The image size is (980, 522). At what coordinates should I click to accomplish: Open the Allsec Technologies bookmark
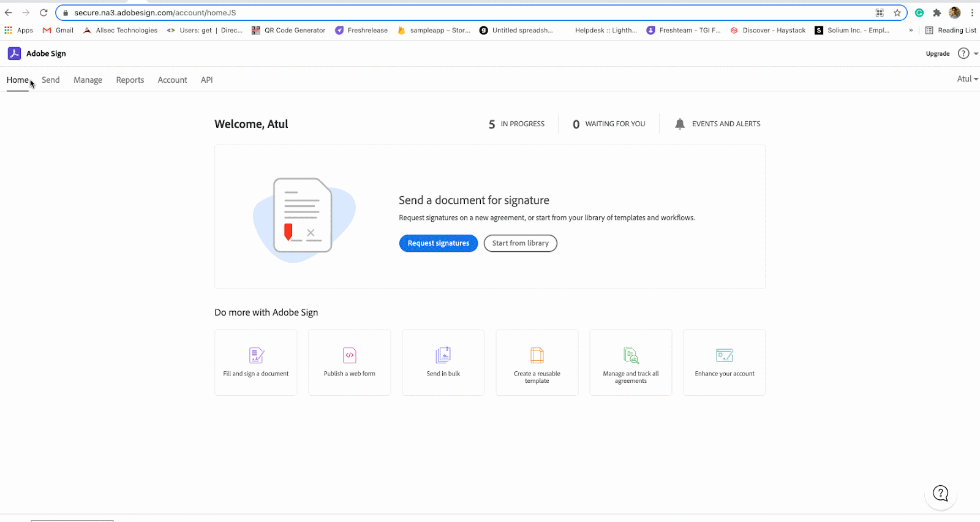pos(121,30)
